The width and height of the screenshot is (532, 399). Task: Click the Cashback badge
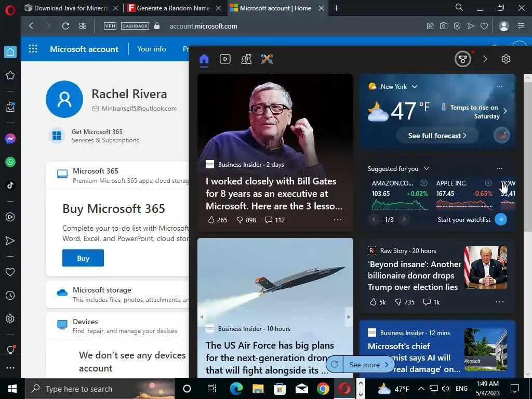(135, 26)
